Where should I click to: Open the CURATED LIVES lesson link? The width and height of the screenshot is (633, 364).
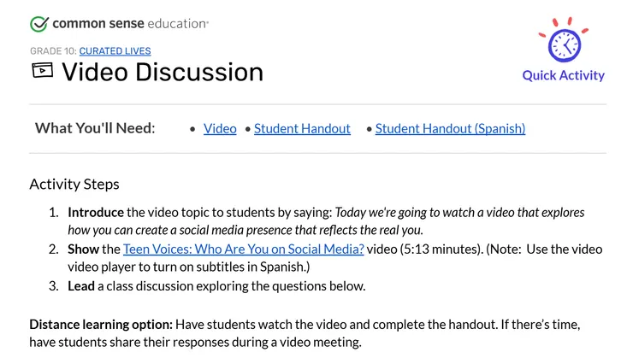[x=115, y=51]
